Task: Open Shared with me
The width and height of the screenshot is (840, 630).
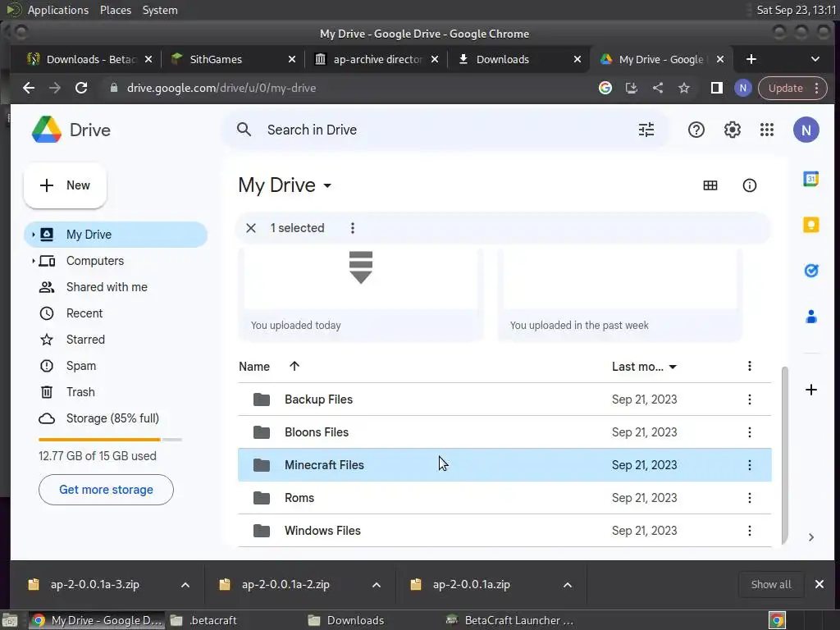Action: click(107, 287)
